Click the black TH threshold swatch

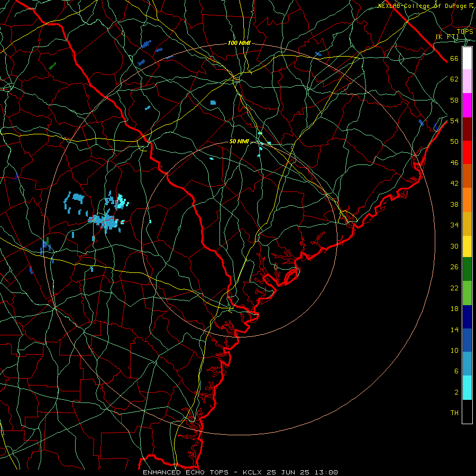(x=467, y=411)
